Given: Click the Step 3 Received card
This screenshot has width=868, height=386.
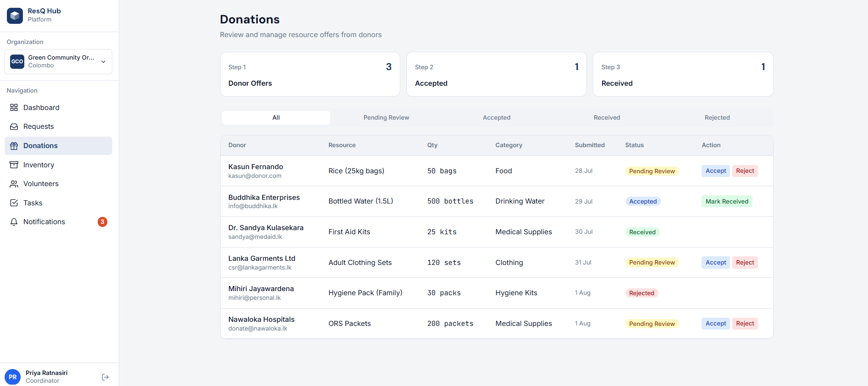Looking at the screenshot, I should coord(683,74).
